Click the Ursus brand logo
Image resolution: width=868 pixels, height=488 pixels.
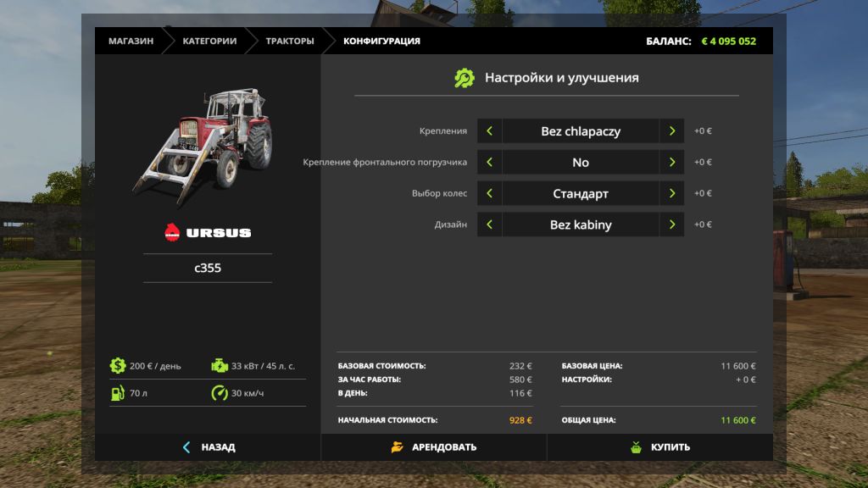point(208,232)
